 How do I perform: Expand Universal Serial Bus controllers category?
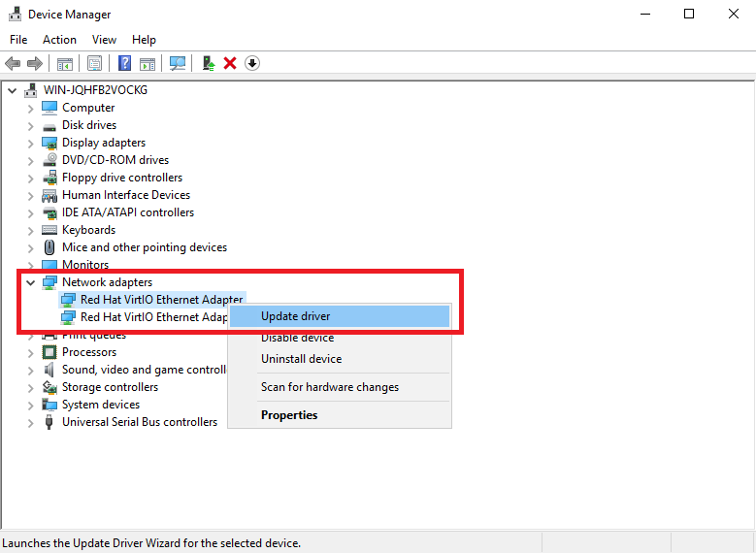pyautogui.click(x=31, y=423)
